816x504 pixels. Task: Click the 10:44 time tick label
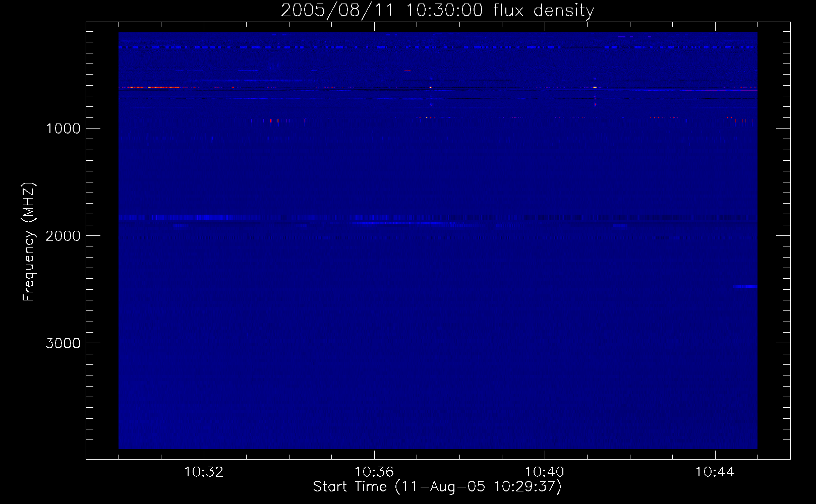715,472
